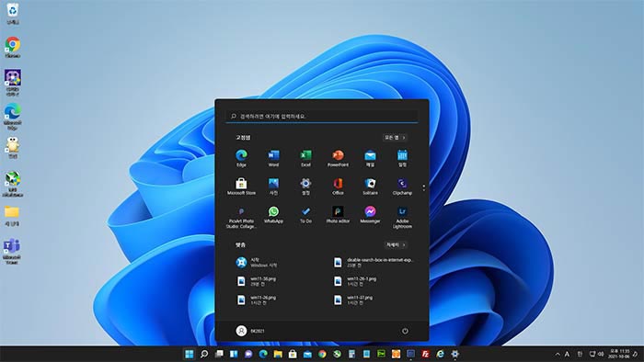Open To Do pinned app
The width and height of the screenshot is (644, 362).
(x=305, y=215)
